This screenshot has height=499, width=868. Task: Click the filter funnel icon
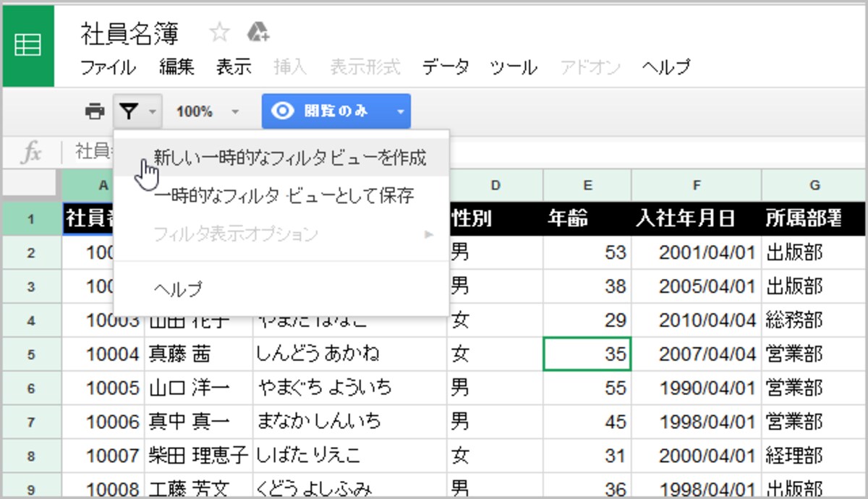click(x=128, y=111)
